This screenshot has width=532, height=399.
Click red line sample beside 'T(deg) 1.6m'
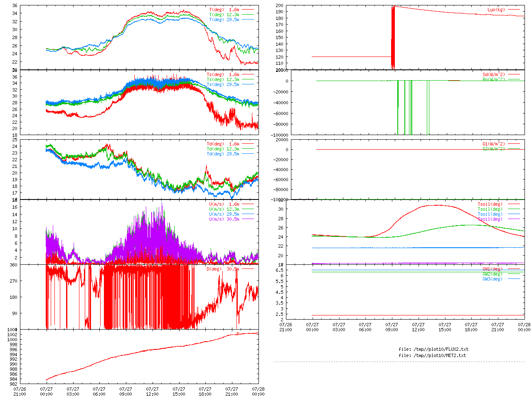point(248,9)
